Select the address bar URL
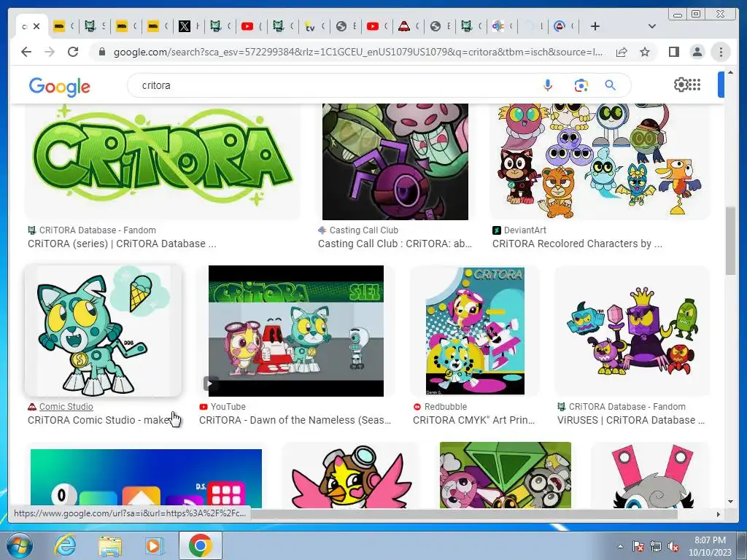Viewport: 747px width, 560px height. (x=357, y=52)
